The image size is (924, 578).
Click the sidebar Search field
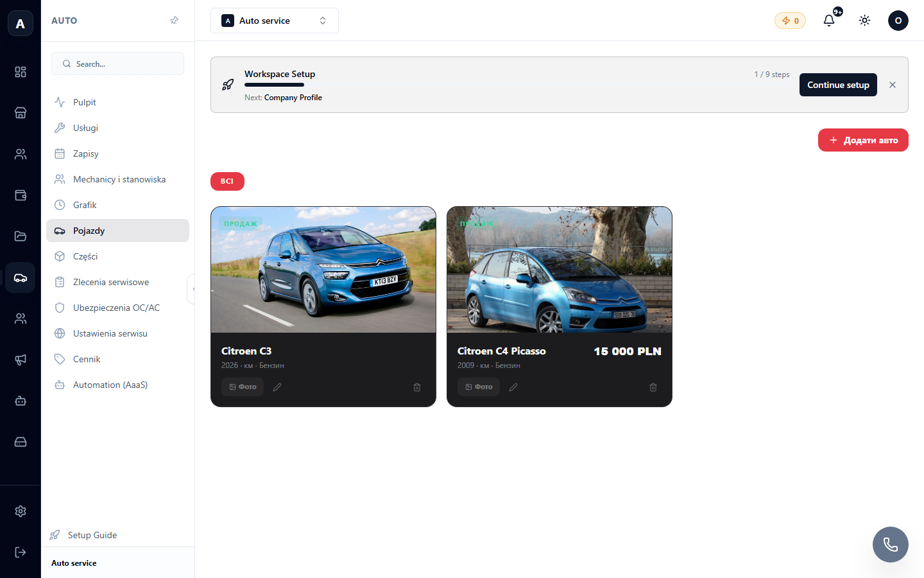point(117,64)
